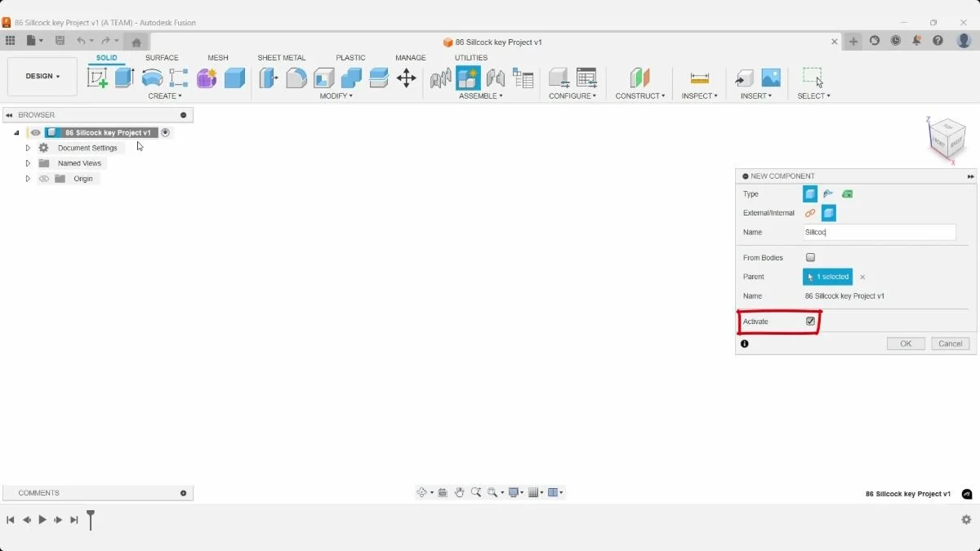Screen dimensions: 980x551
Task: Open the DESIGN workspace dropdown
Action: point(42,76)
